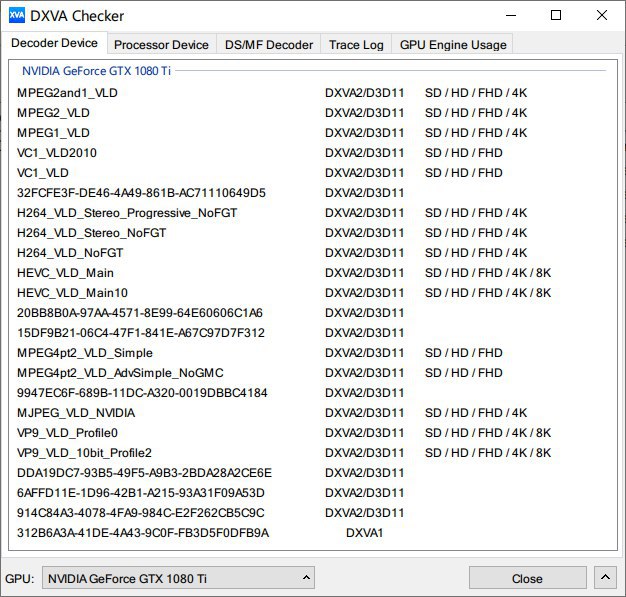Click the VP9_VLD_Profile0 entry
The height and width of the screenshot is (597, 626).
click(67, 433)
